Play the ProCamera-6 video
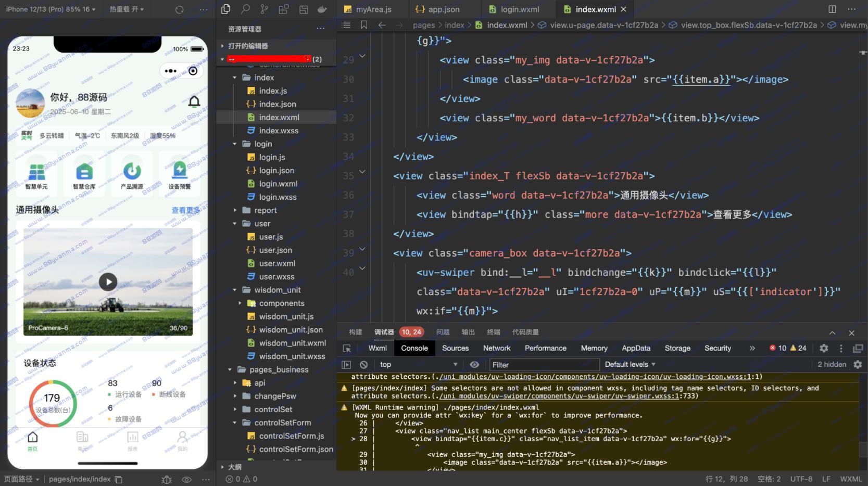This screenshot has height=486, width=868. pyautogui.click(x=108, y=282)
